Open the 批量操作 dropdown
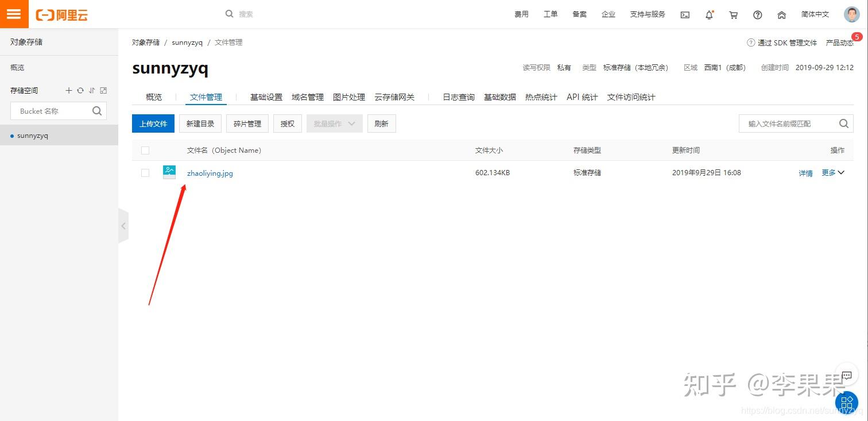The width and height of the screenshot is (868, 421). 335,123
